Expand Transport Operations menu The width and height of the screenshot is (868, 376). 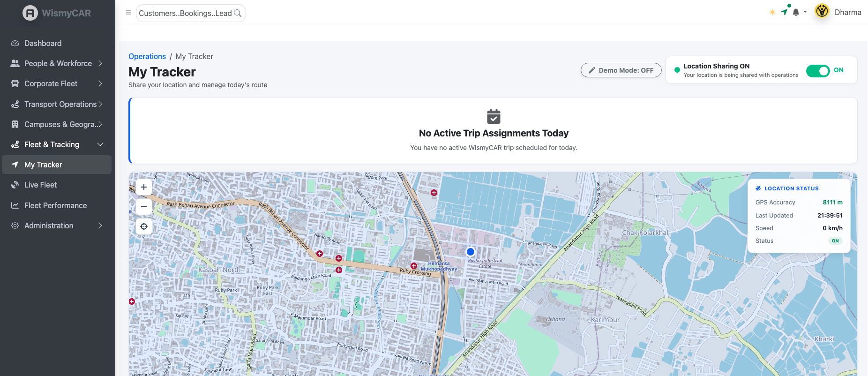[57, 104]
